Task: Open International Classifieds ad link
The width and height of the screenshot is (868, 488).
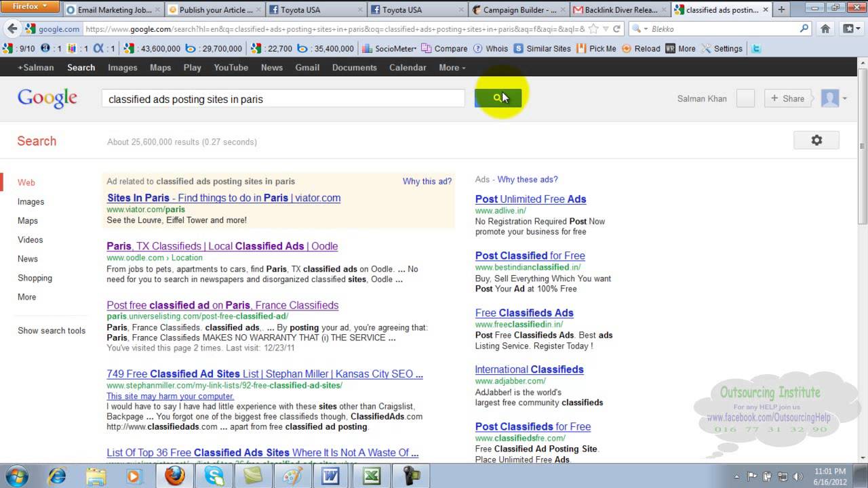Action: tap(529, 369)
